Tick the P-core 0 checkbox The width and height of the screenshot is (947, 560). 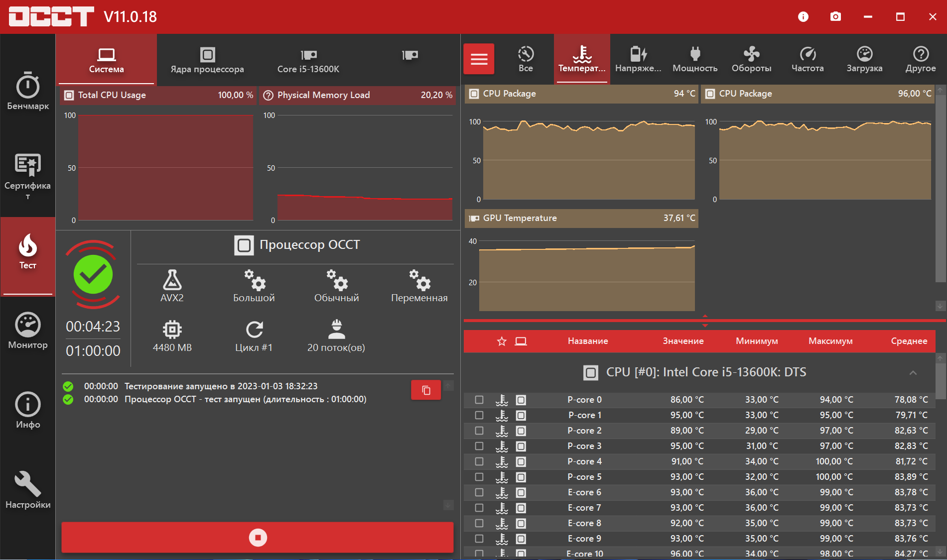(479, 400)
